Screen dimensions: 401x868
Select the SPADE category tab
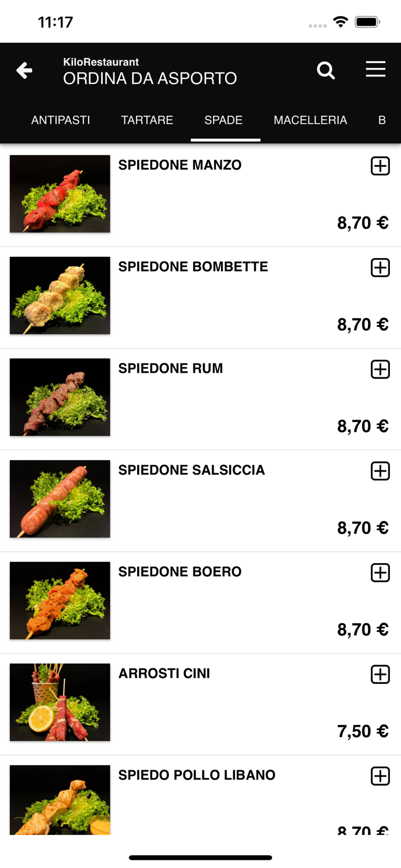(x=223, y=120)
